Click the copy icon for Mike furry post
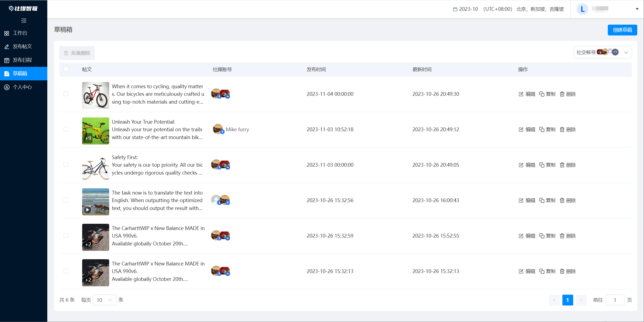This screenshot has width=644, height=322. tap(542, 130)
